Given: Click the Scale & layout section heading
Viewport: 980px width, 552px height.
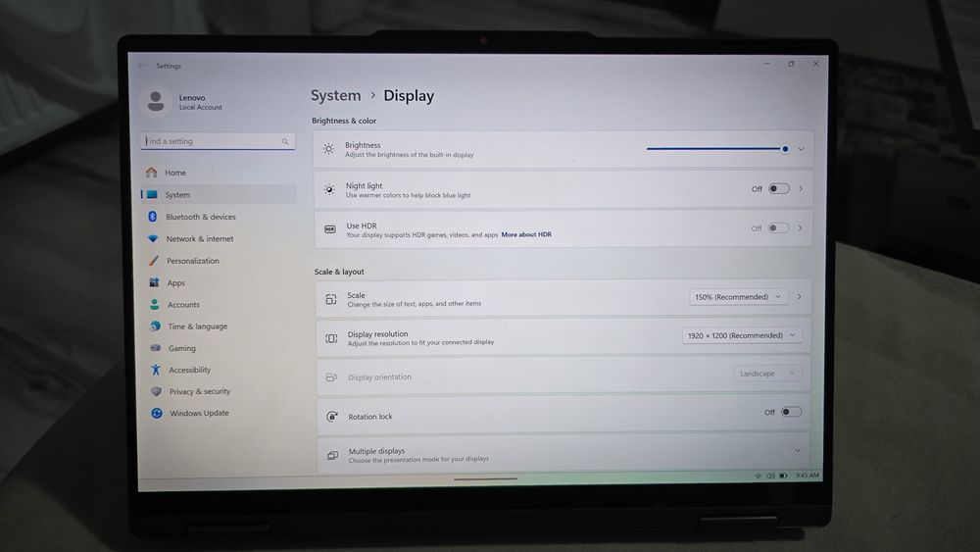Looking at the screenshot, I should pos(339,272).
